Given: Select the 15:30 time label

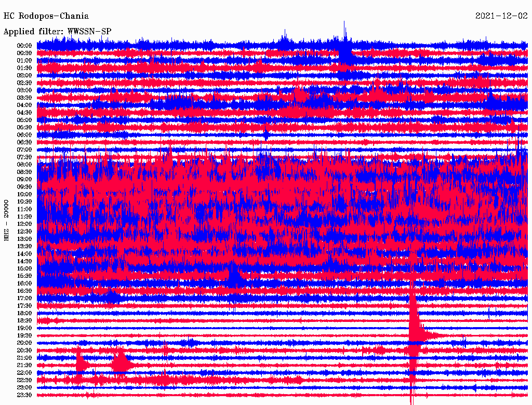Looking at the screenshot, I should 24,276.
